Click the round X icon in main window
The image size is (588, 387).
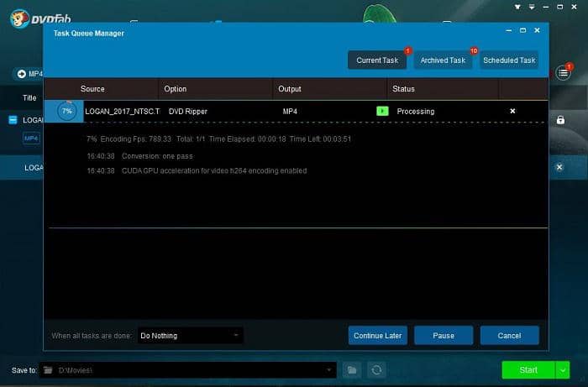coord(559,167)
